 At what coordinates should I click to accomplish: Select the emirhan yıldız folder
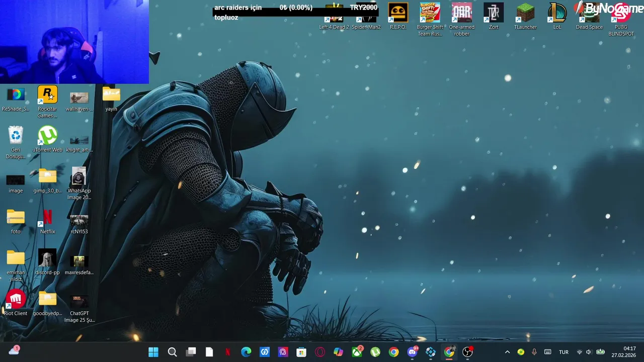point(16,266)
